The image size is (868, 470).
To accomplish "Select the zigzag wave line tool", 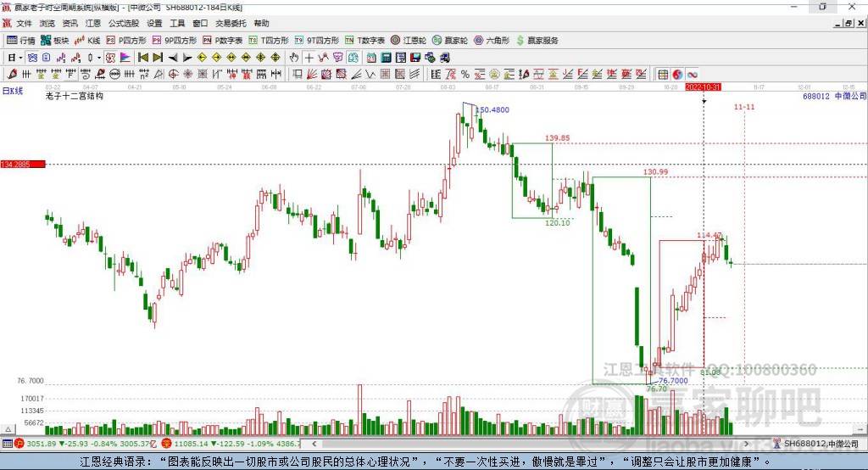I will (x=370, y=75).
